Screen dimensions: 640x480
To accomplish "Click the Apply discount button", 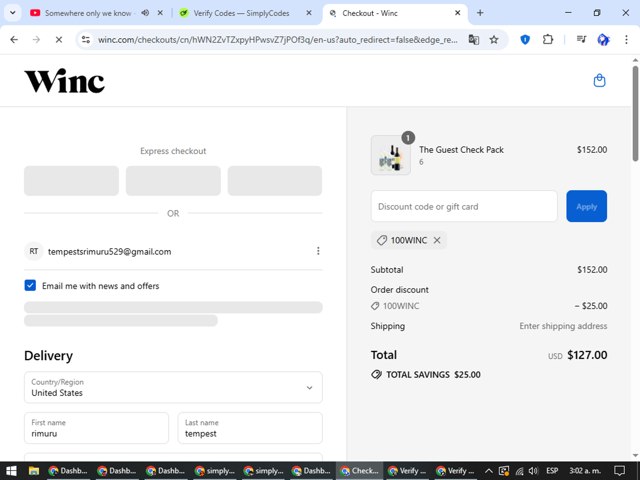I will click(587, 206).
